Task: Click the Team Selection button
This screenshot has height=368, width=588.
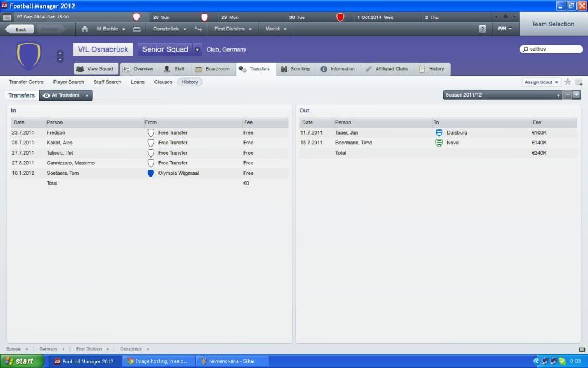Action: click(553, 24)
